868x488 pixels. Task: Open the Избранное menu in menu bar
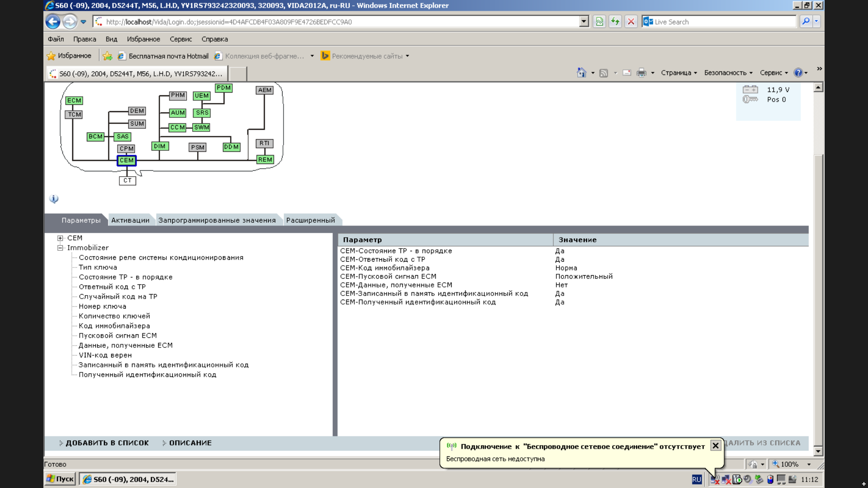143,39
